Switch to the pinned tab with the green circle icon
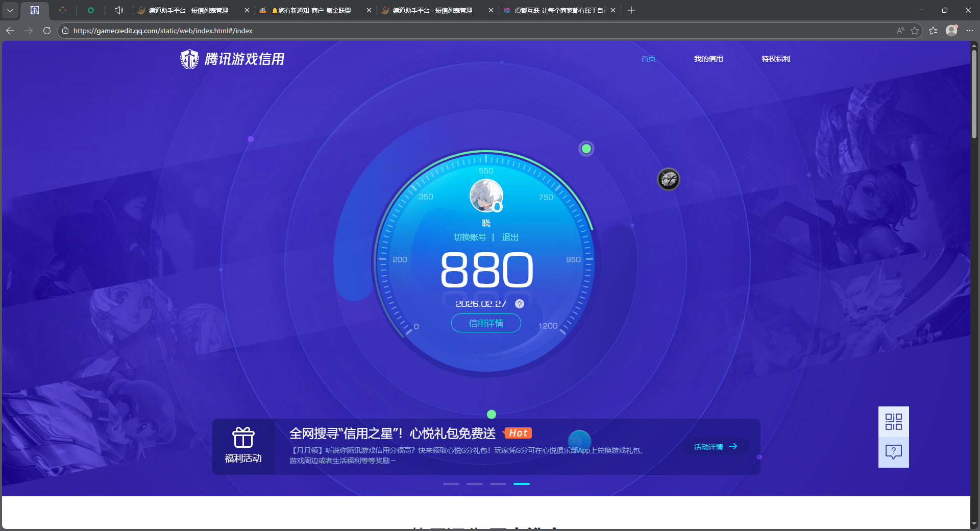This screenshot has width=980, height=531. [x=90, y=10]
